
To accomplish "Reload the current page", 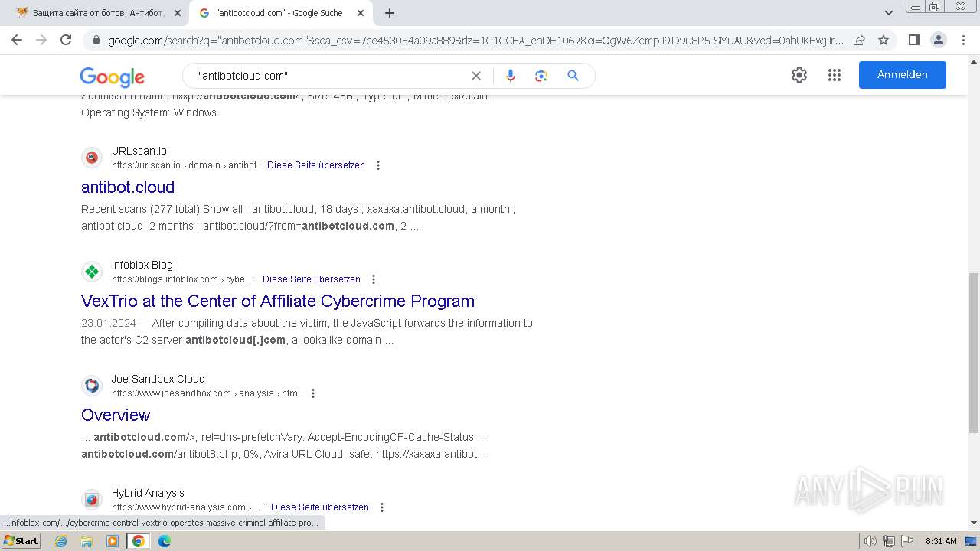I will point(66,40).
